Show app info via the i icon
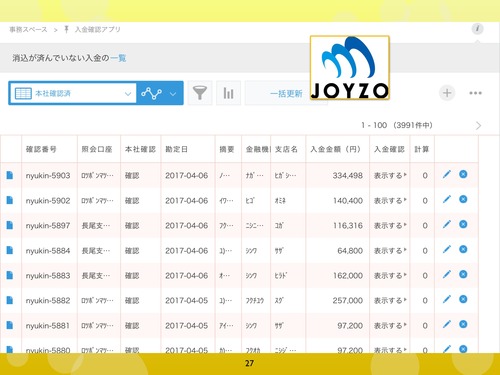 point(477,29)
